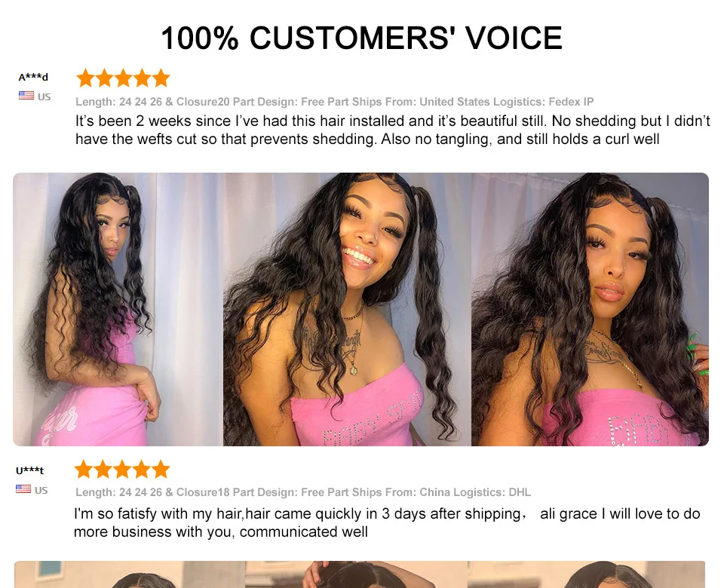The height and width of the screenshot is (588, 724).
Task: Click the last orange star in U***t's rating
Action: point(160,469)
